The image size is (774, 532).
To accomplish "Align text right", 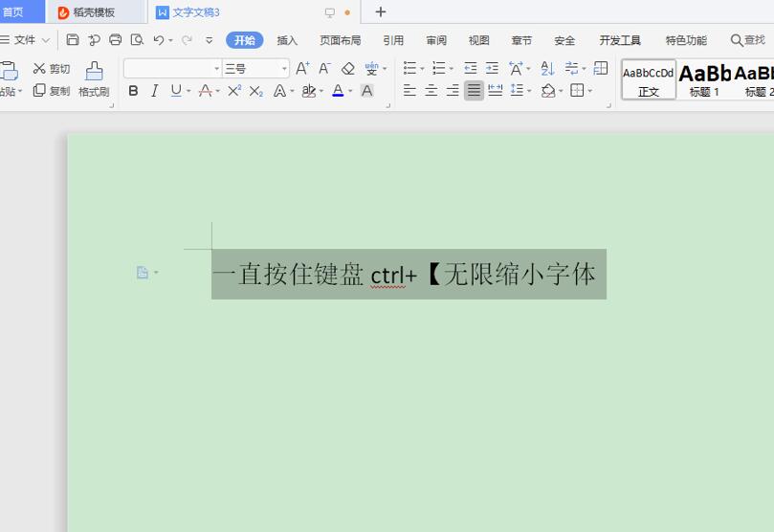I will 453,90.
